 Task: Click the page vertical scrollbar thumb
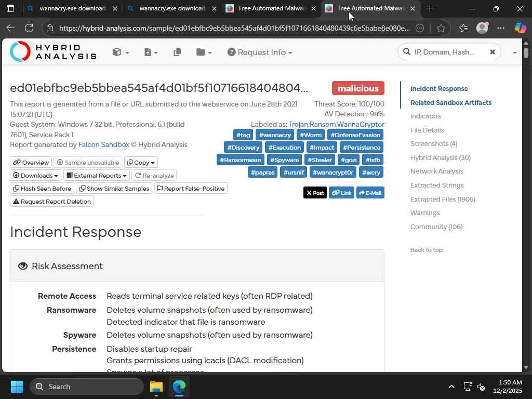coord(526,54)
